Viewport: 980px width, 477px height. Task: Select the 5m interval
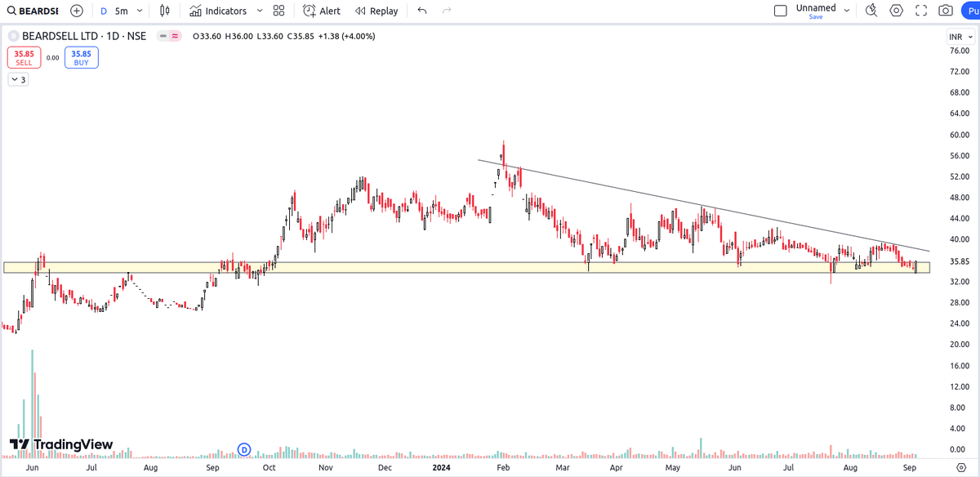121,11
